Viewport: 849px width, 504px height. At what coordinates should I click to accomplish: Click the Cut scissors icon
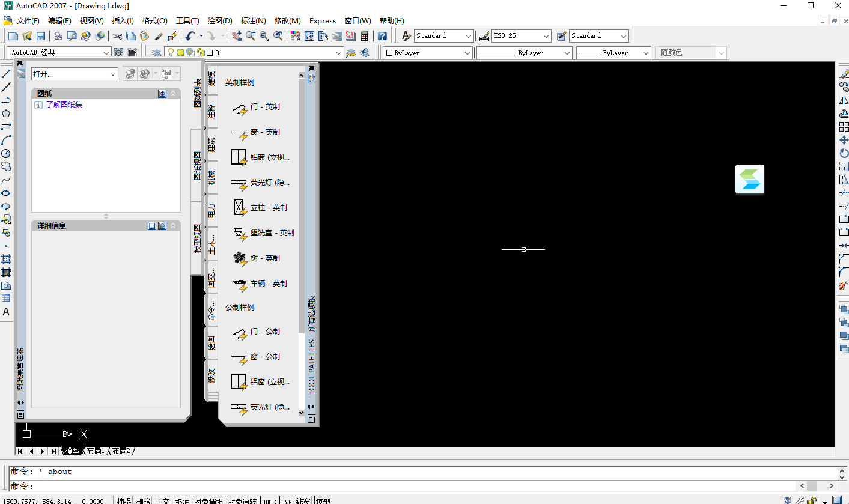(117, 36)
